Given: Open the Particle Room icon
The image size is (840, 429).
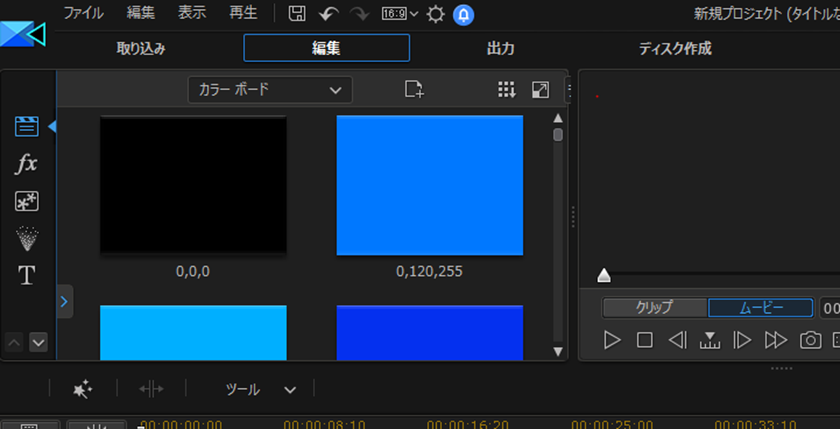Looking at the screenshot, I should [27, 238].
